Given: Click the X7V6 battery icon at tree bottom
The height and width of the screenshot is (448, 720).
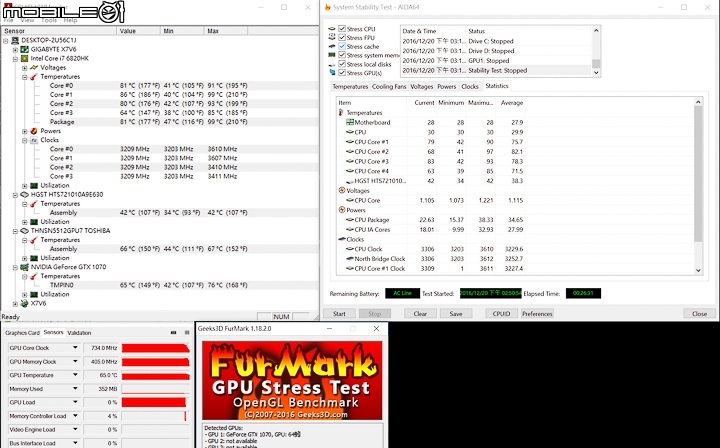Looking at the screenshot, I should pyautogui.click(x=25, y=303).
